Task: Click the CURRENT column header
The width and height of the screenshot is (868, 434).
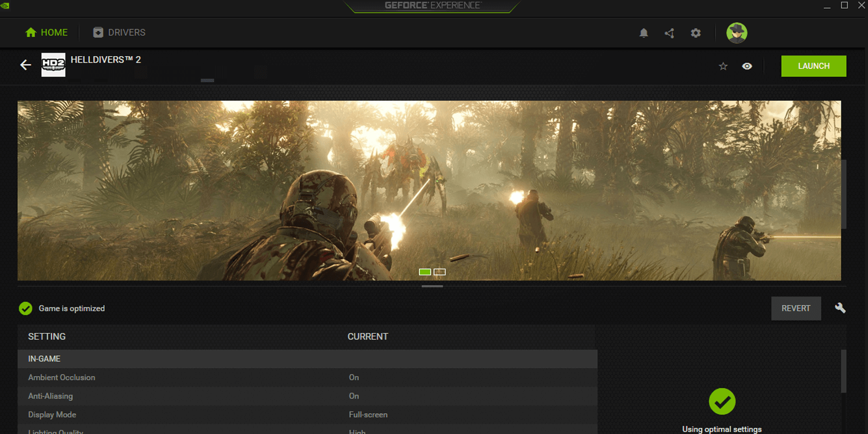Action: tap(367, 336)
